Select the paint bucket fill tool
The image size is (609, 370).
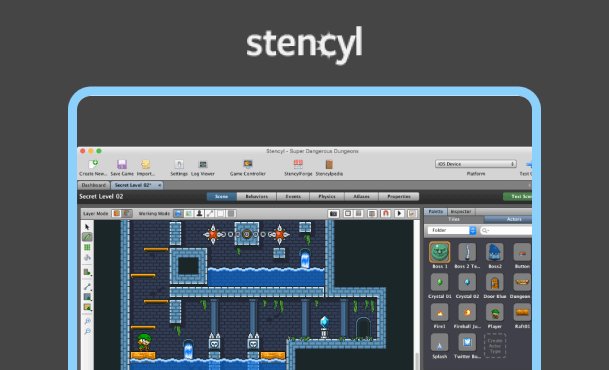click(87, 257)
